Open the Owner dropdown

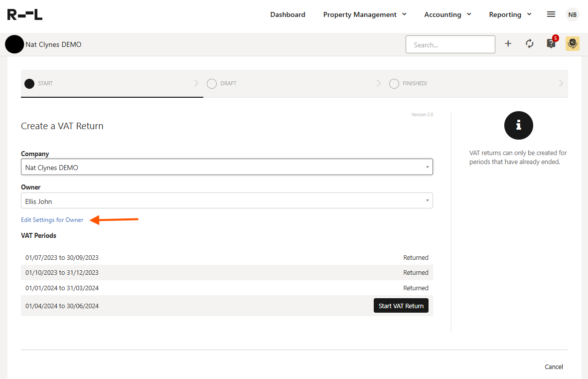point(227,201)
